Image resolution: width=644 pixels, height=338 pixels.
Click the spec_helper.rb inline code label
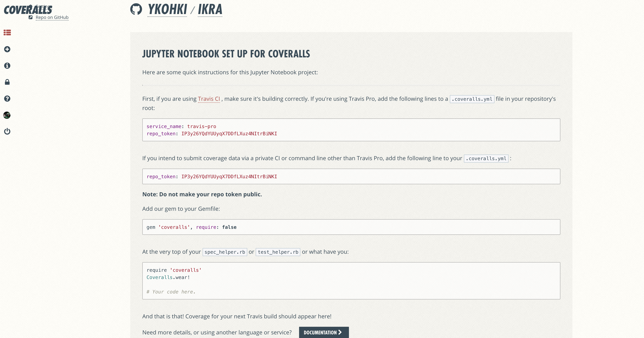point(225,252)
